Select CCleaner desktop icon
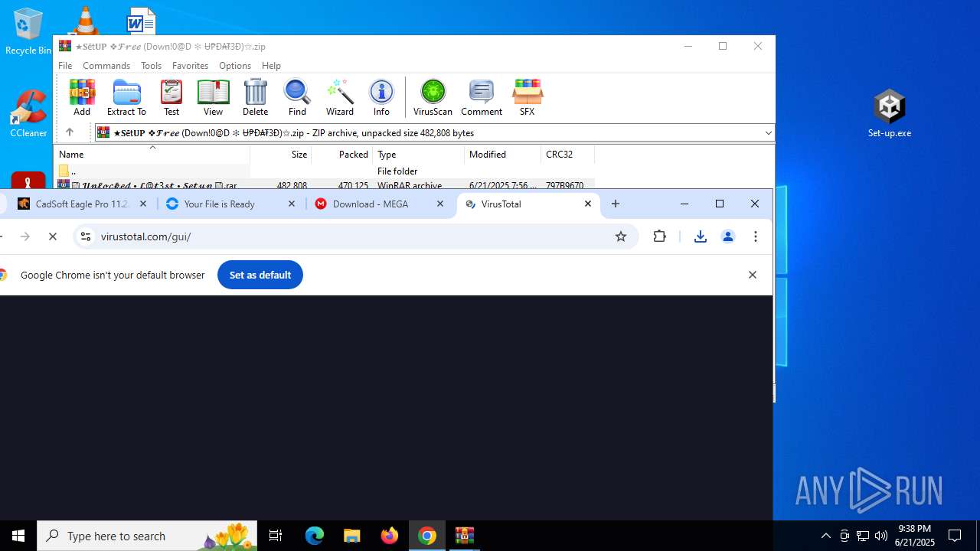The height and width of the screenshot is (551, 980). pos(28,115)
